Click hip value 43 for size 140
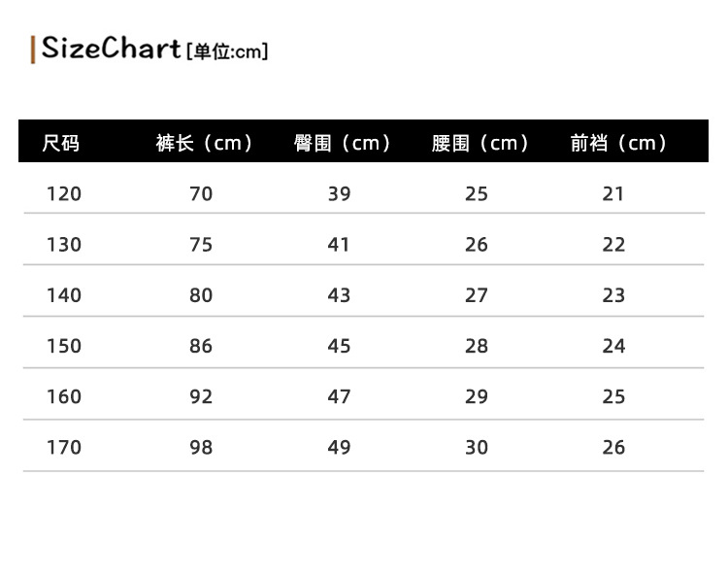The height and width of the screenshot is (579, 728). coord(339,295)
